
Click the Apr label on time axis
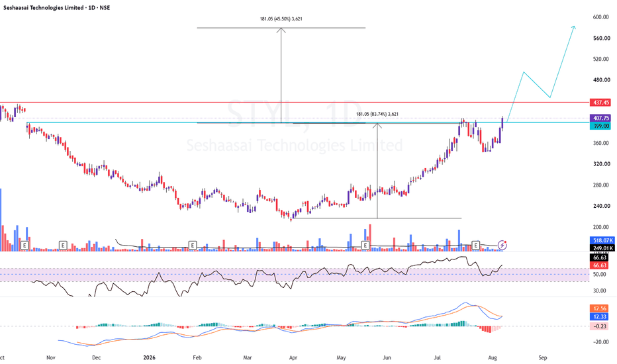293,357
